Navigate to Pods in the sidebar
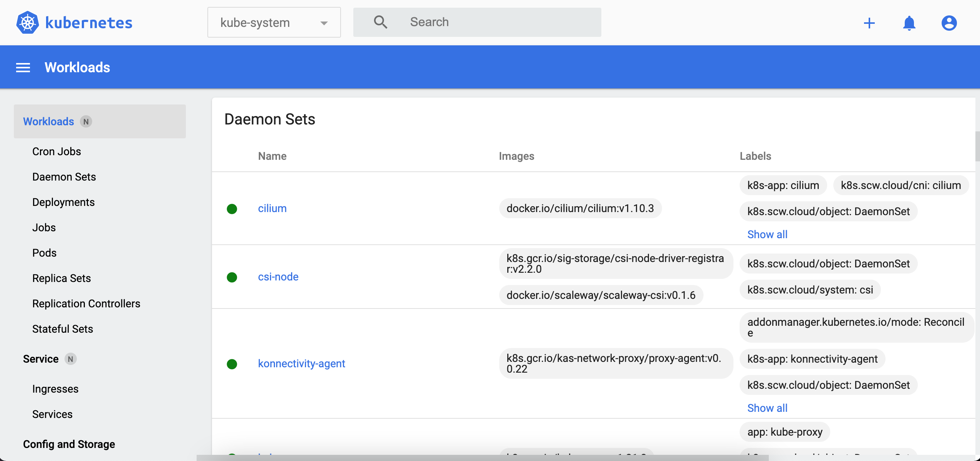This screenshot has height=461, width=980. (x=44, y=253)
